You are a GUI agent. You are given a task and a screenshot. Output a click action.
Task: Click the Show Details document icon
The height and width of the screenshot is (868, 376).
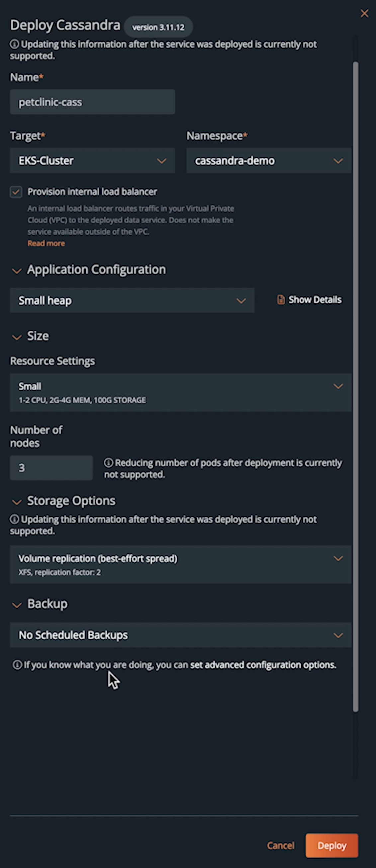281,299
